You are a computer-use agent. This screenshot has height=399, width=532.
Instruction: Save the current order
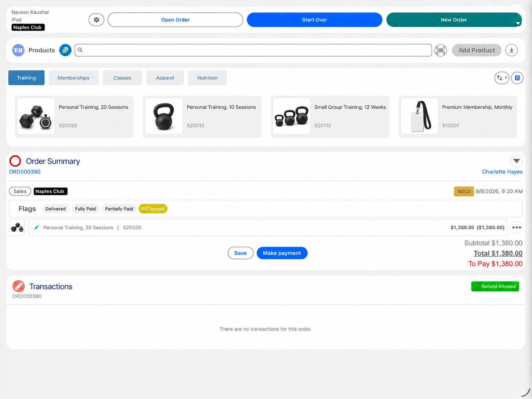(x=240, y=253)
